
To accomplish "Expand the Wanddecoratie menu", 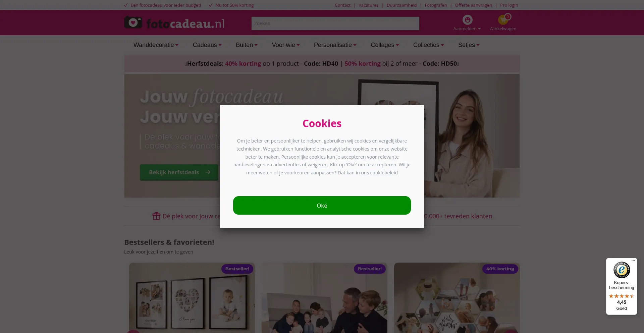I will coord(156,45).
